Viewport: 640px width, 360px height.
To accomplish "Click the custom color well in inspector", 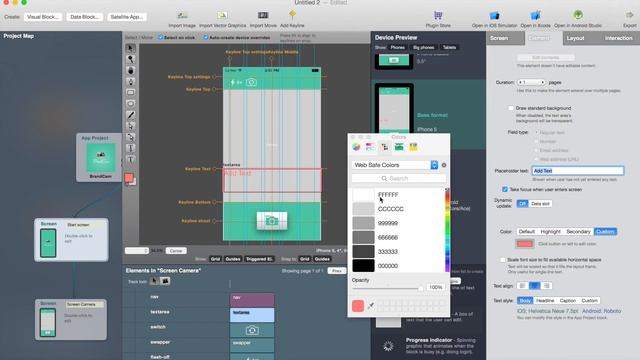I will tap(524, 244).
